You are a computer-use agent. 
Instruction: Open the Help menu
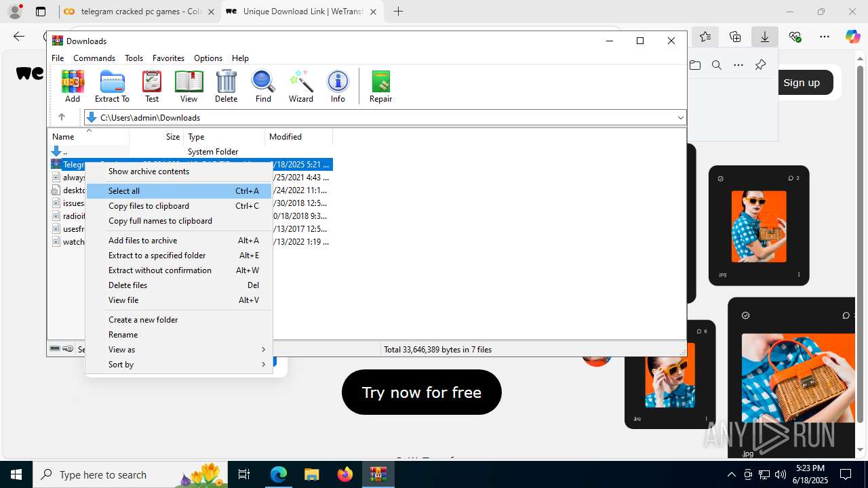coord(240,58)
